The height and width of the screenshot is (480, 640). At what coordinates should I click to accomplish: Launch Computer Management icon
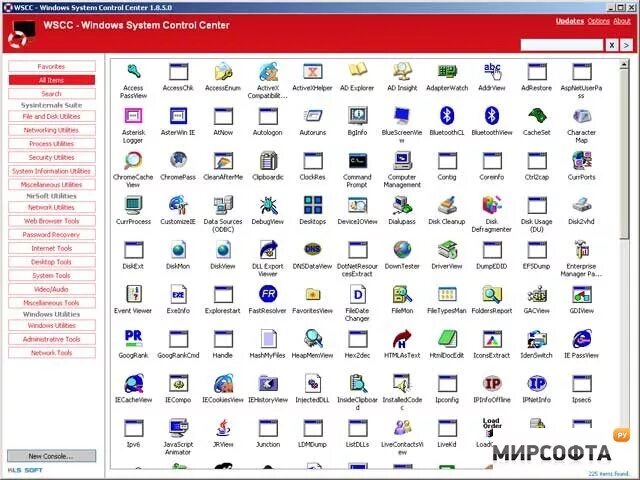tap(402, 161)
